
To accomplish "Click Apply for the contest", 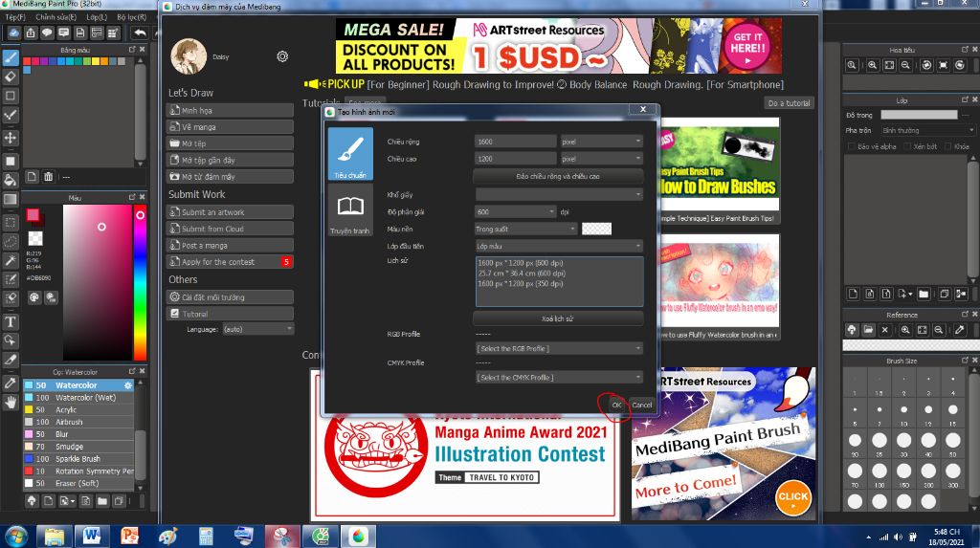I will point(230,262).
